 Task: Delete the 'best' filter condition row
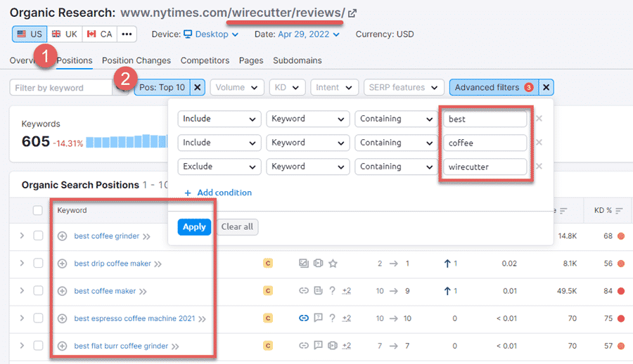pos(539,119)
